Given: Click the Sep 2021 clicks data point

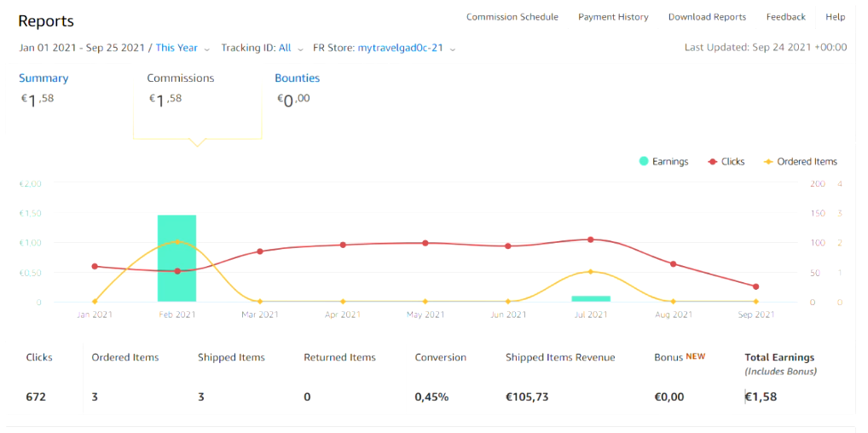Looking at the screenshot, I should [x=755, y=287].
